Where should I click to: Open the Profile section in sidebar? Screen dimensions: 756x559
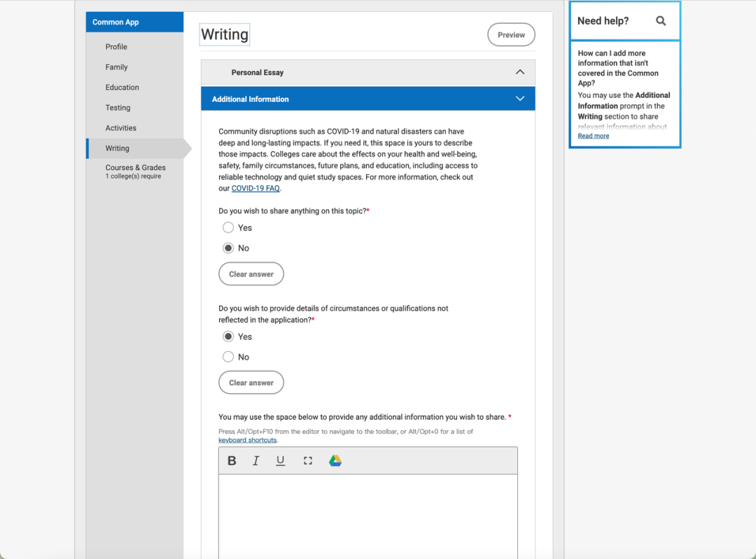(116, 47)
